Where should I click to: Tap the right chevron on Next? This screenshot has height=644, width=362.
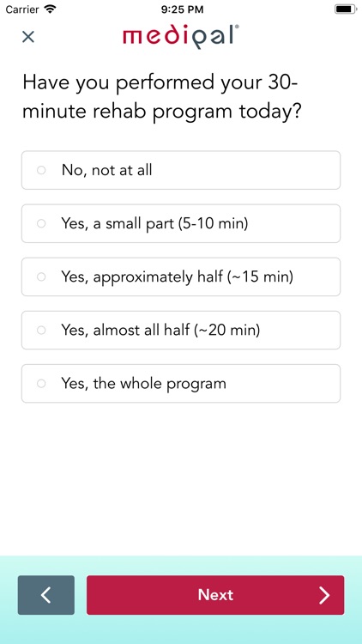tap(324, 595)
